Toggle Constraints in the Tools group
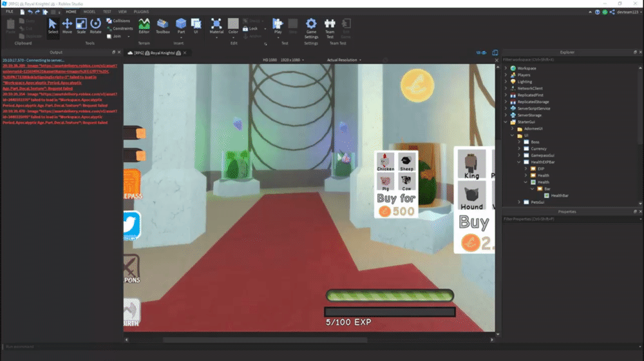The height and width of the screenshot is (361, 644). point(120,28)
